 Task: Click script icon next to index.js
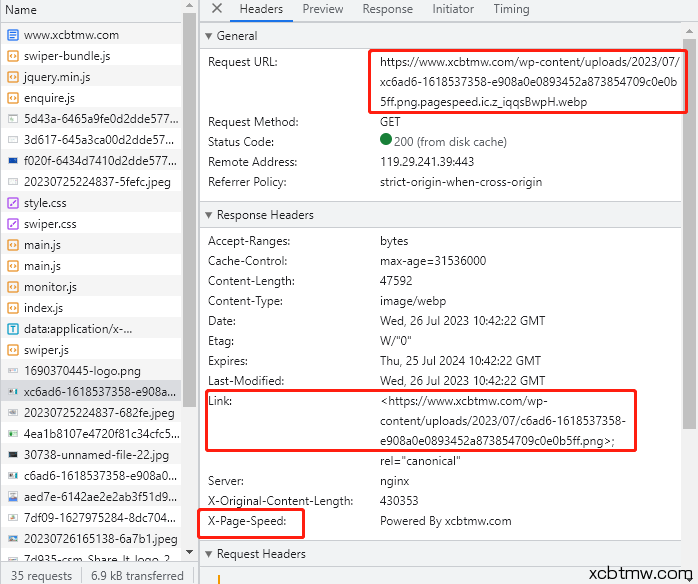[x=13, y=308]
